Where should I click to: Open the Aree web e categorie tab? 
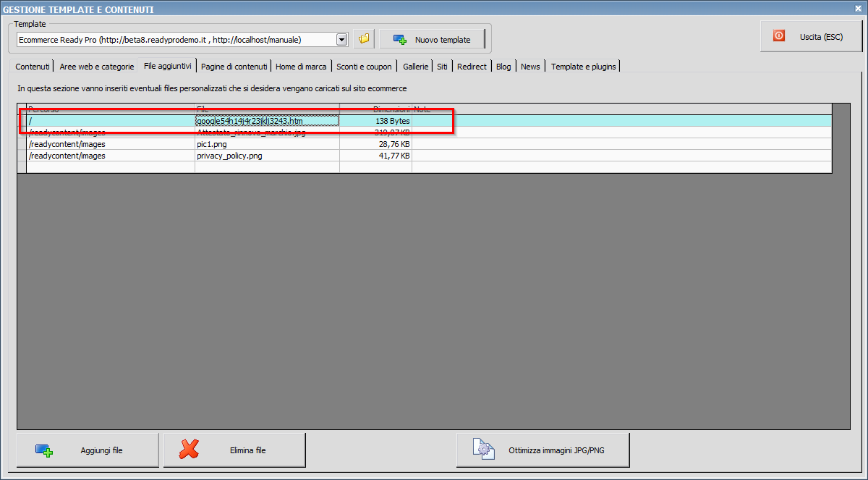click(97, 66)
